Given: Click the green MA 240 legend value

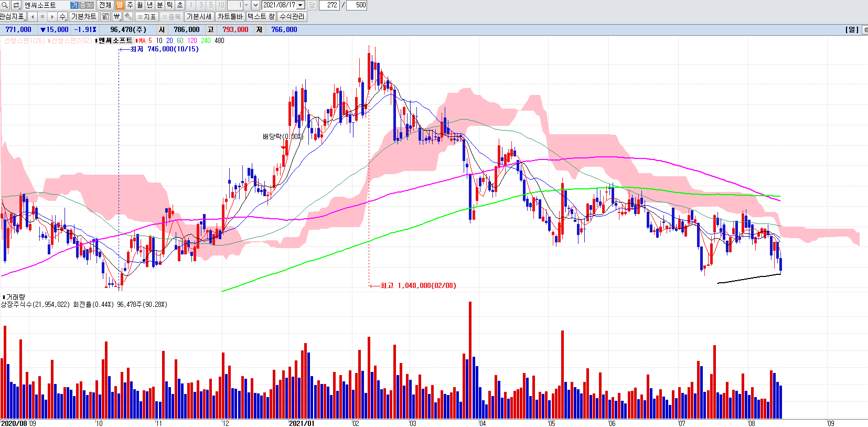Looking at the screenshot, I should pyautogui.click(x=206, y=40).
